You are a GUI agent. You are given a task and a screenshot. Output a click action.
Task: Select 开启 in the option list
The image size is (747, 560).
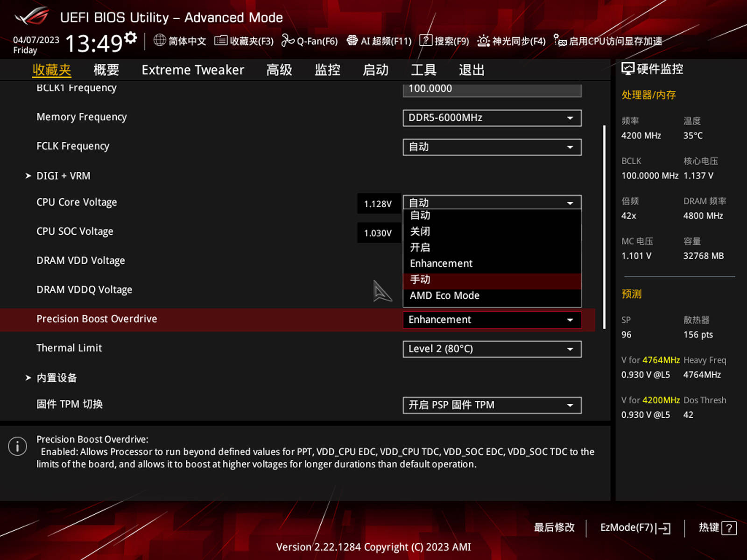click(492, 247)
